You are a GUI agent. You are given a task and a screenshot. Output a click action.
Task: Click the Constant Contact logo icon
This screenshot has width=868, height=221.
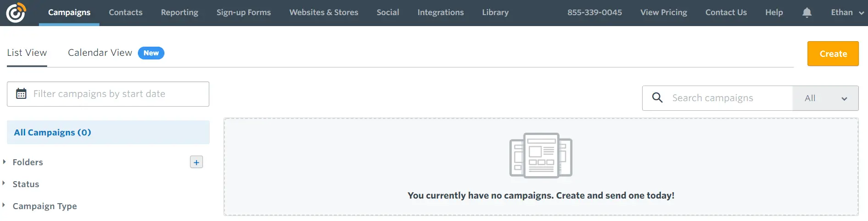pyautogui.click(x=16, y=13)
